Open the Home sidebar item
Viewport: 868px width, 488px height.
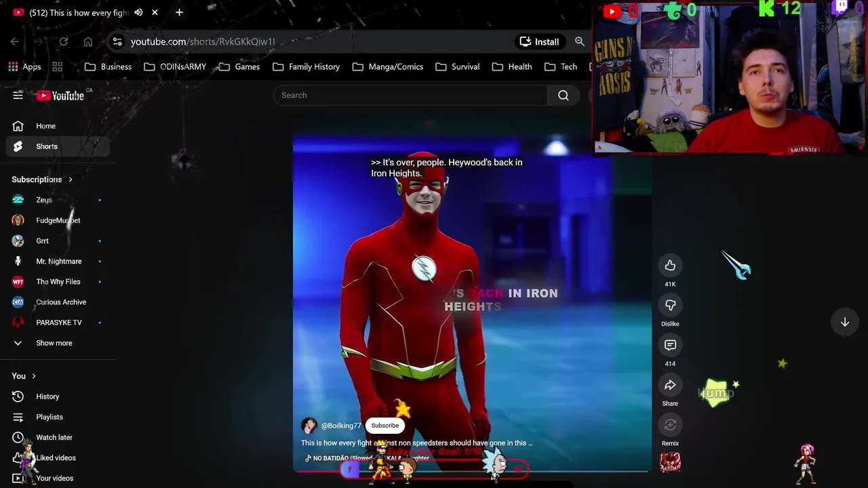[58, 126]
